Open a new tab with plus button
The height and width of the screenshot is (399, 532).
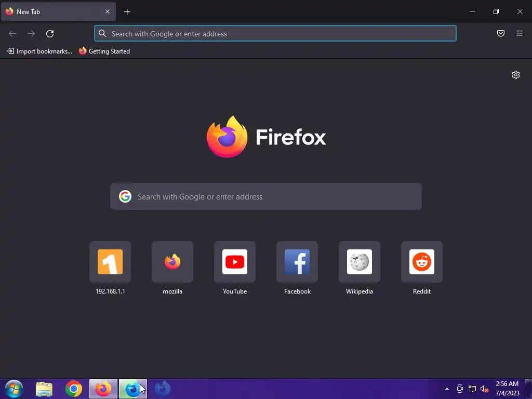127,12
